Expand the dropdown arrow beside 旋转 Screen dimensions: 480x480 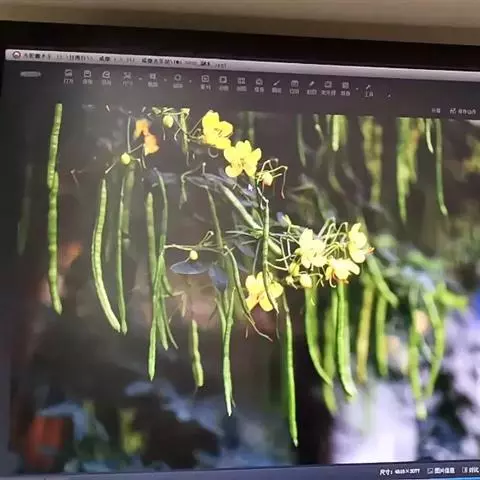(x=190, y=81)
